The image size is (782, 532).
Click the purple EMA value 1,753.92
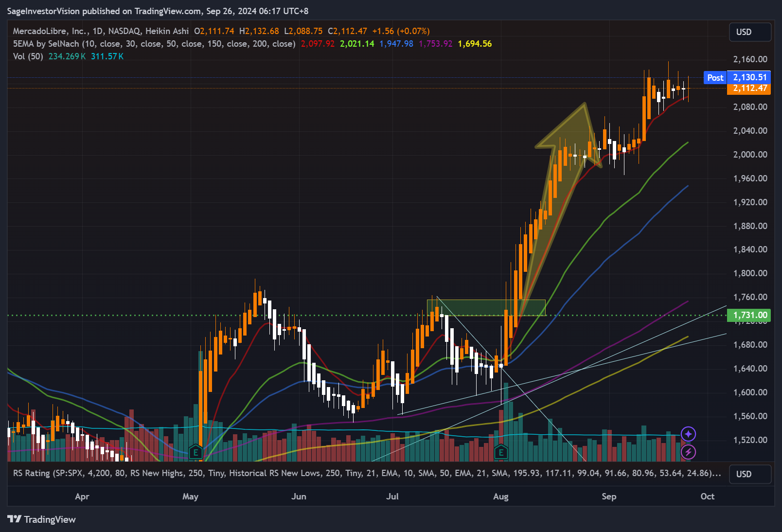click(436, 44)
